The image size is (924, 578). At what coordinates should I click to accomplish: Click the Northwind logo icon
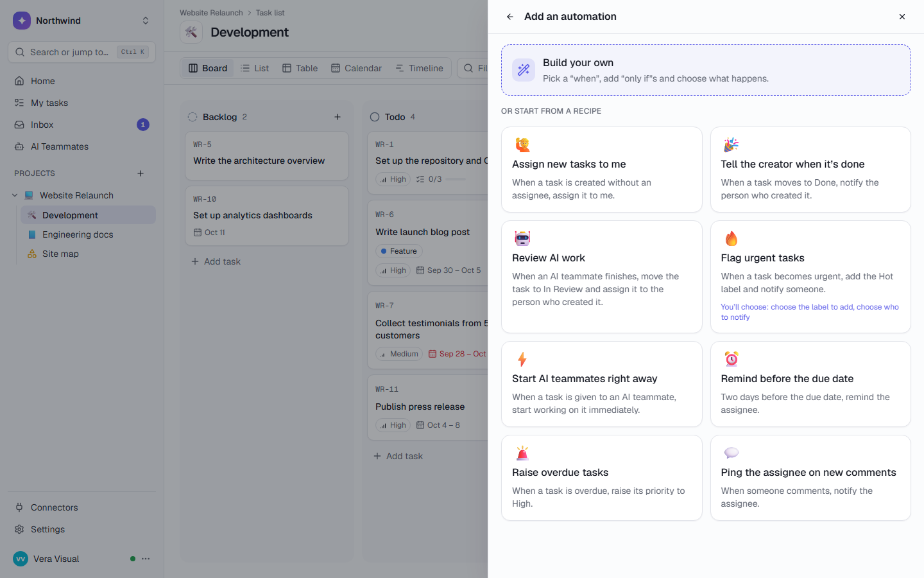tap(22, 21)
